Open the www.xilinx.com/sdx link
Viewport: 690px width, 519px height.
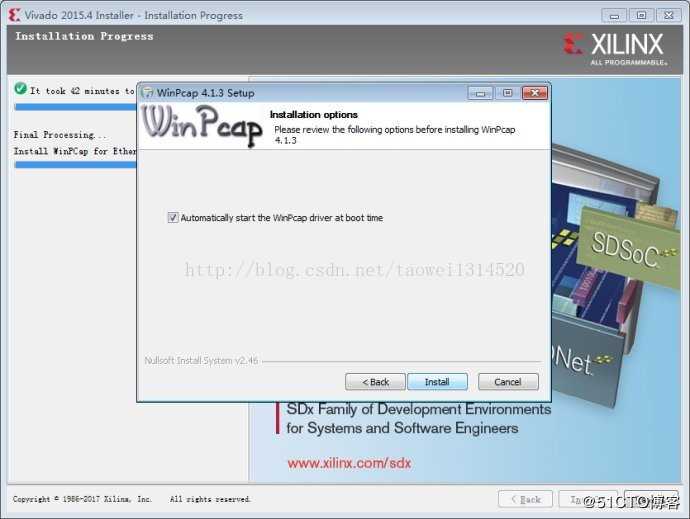click(349, 463)
